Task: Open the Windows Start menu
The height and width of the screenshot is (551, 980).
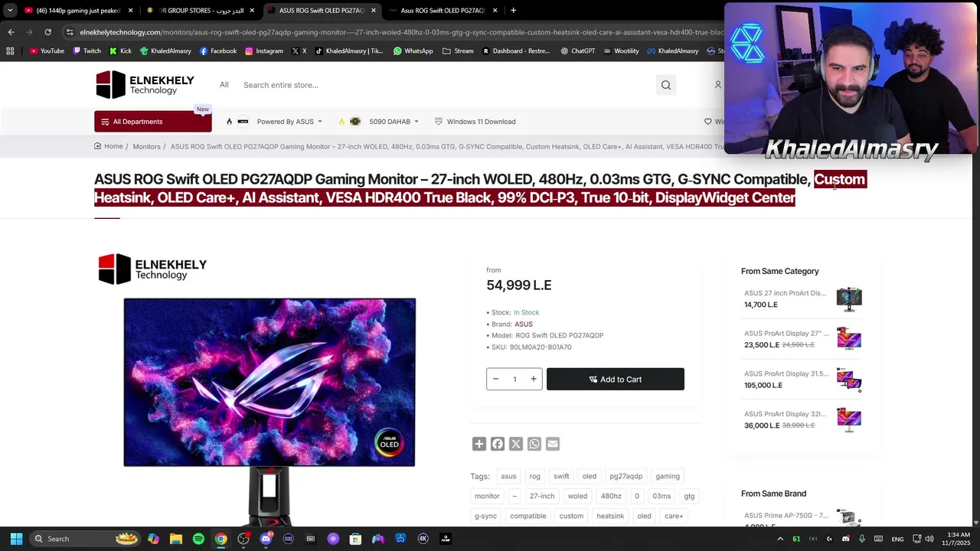Action: tap(16, 539)
